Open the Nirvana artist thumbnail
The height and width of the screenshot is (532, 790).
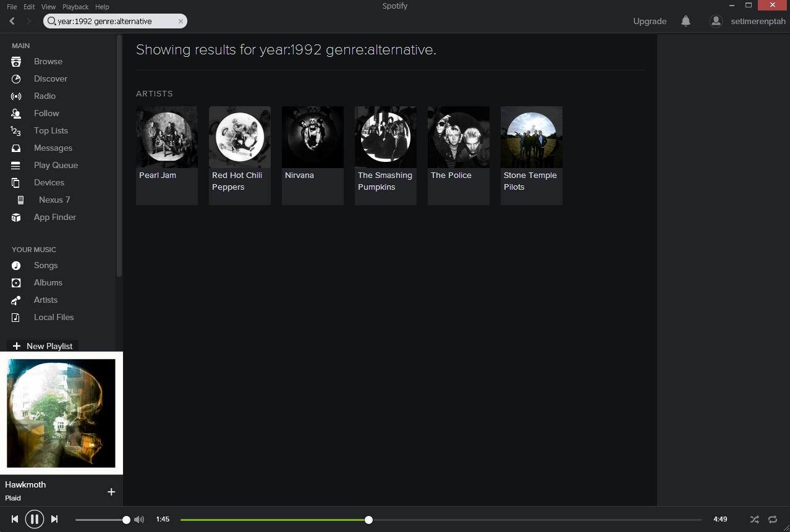(313, 137)
